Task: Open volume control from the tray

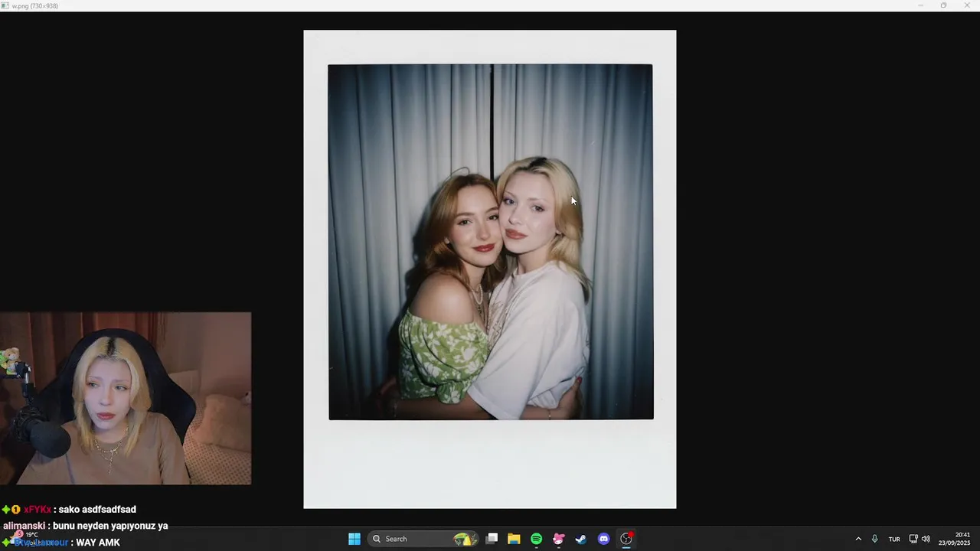Action: tap(926, 539)
